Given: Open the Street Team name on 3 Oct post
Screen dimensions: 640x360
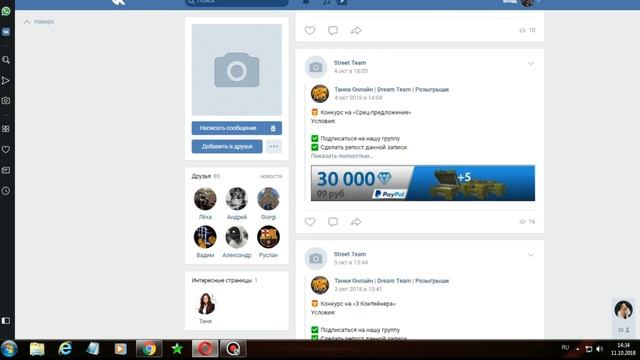Looking at the screenshot, I should [350, 254].
